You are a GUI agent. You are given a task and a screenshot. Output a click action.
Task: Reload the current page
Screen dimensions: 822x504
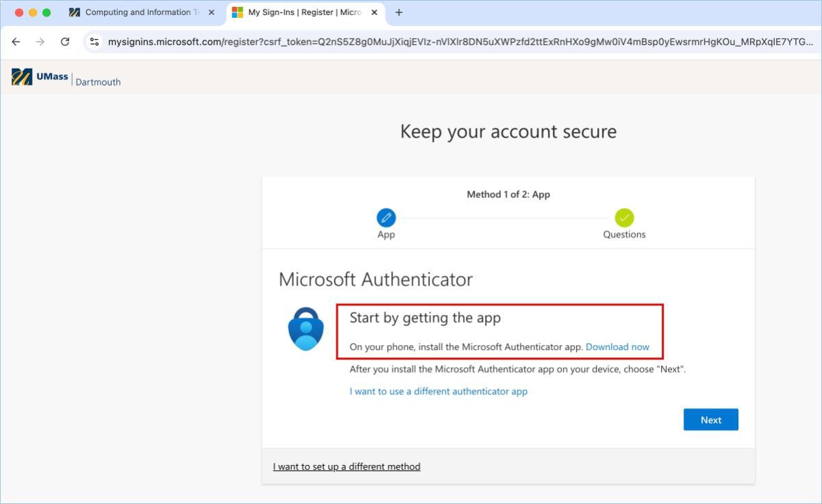coord(65,42)
